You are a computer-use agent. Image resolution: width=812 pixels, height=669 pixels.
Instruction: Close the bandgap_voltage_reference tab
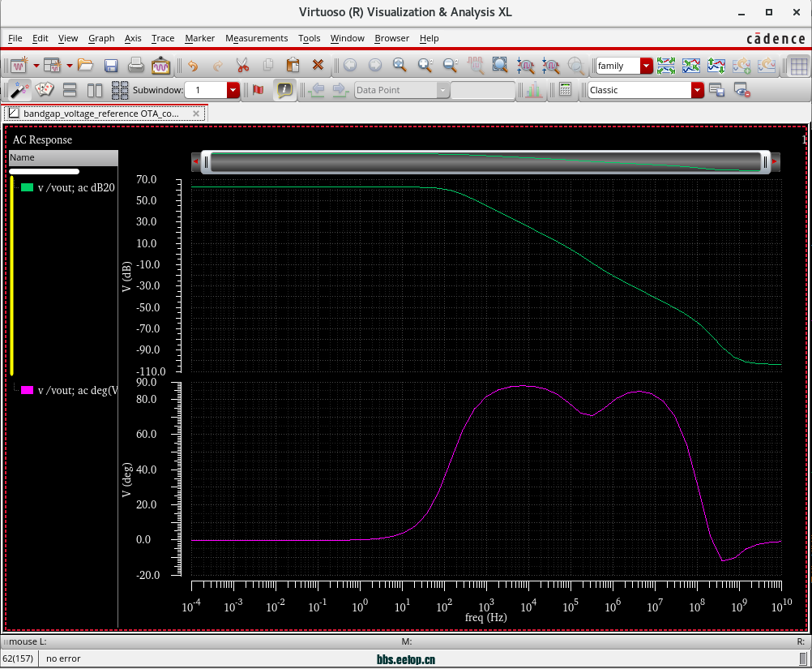(x=196, y=114)
